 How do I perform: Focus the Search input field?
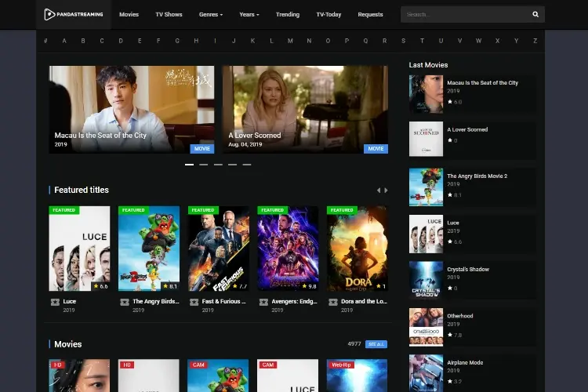[x=465, y=14]
